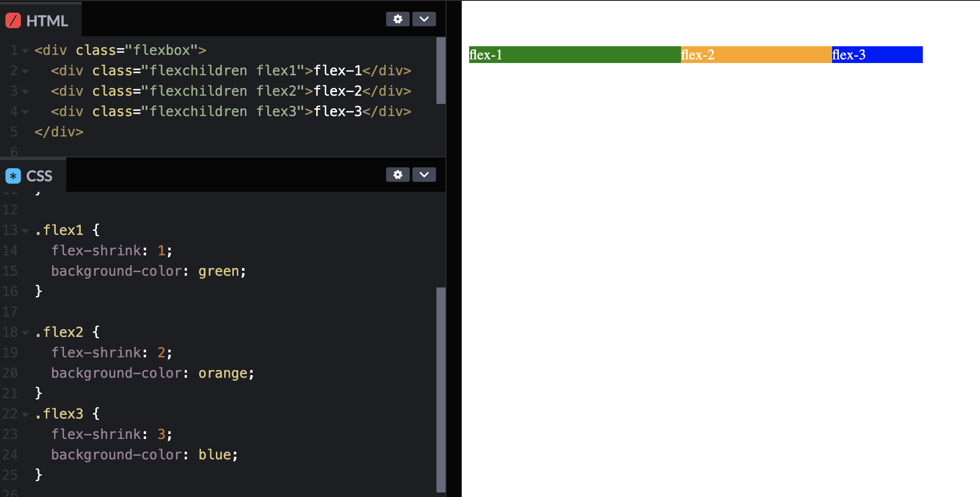Screen dimensions: 980x497
Task: Click the green flex-1 box in preview
Action: click(x=574, y=55)
